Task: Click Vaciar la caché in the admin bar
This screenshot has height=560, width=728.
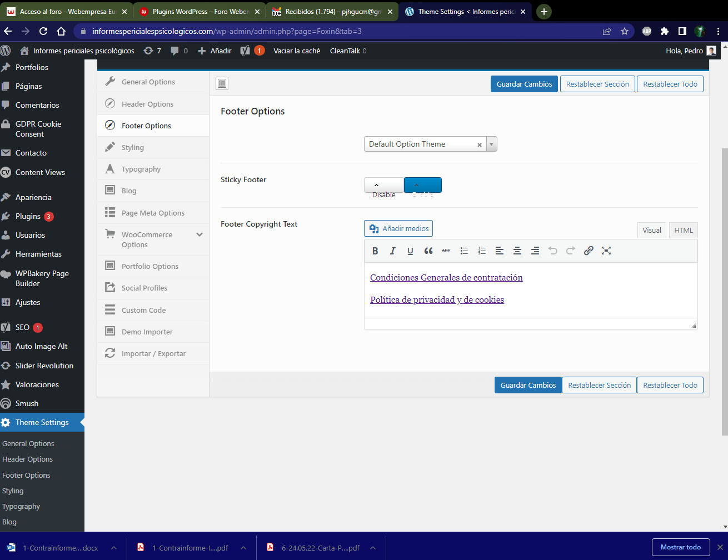Action: (297, 51)
